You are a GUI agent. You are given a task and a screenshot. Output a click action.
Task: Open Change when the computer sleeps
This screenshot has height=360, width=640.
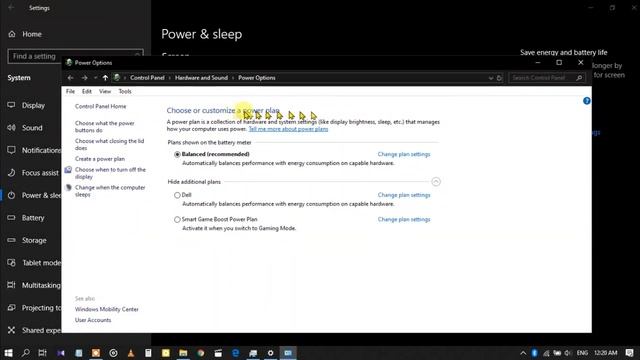110,191
